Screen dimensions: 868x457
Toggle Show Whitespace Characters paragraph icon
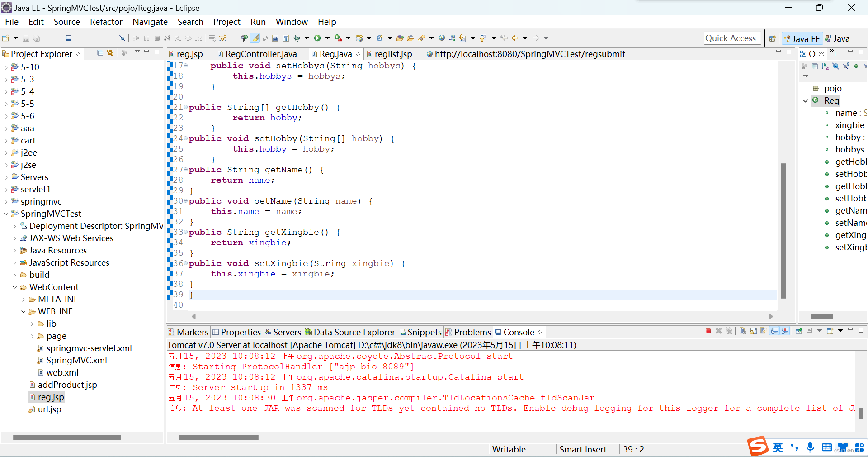pyautogui.click(x=286, y=38)
